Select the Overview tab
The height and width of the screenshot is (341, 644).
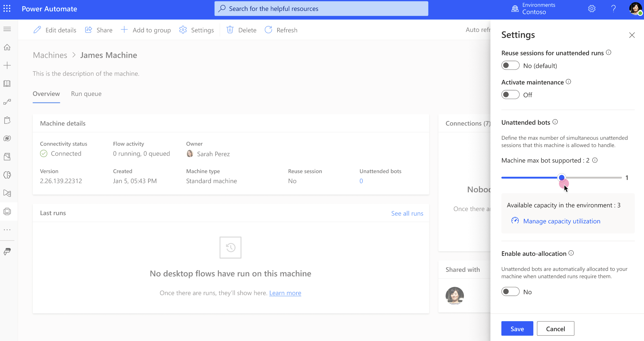point(46,93)
